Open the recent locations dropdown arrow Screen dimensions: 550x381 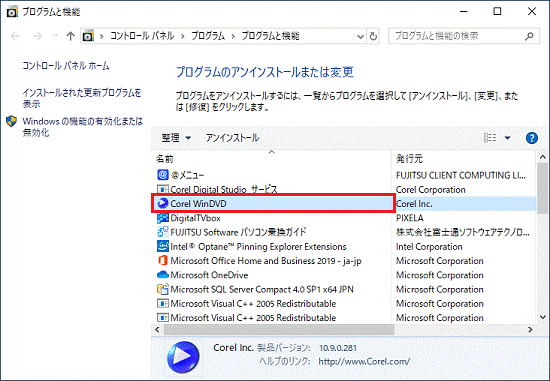coord(55,36)
